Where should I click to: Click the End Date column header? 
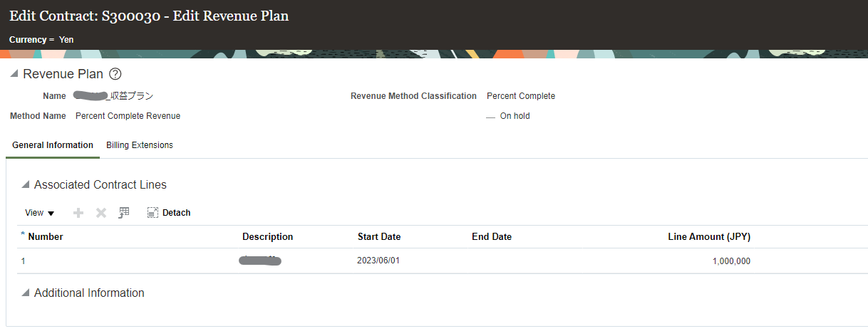tap(492, 237)
